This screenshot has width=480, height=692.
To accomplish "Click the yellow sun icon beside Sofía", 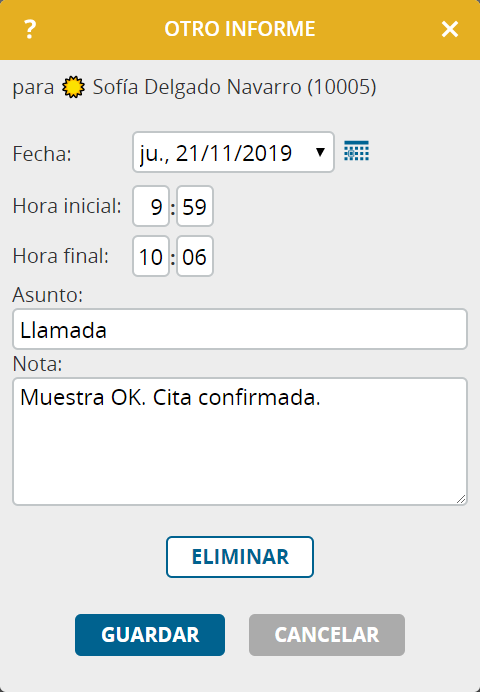I will 73,87.
